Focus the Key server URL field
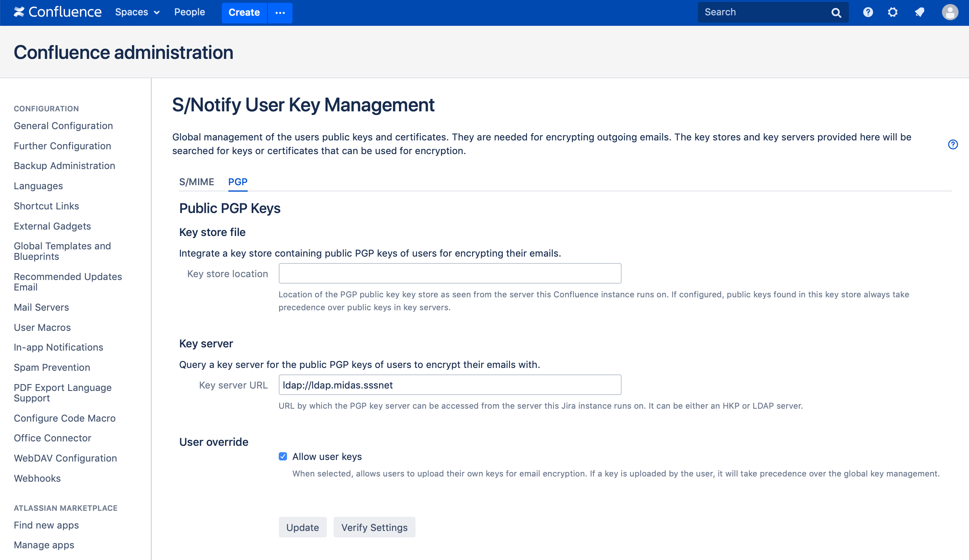 [450, 385]
